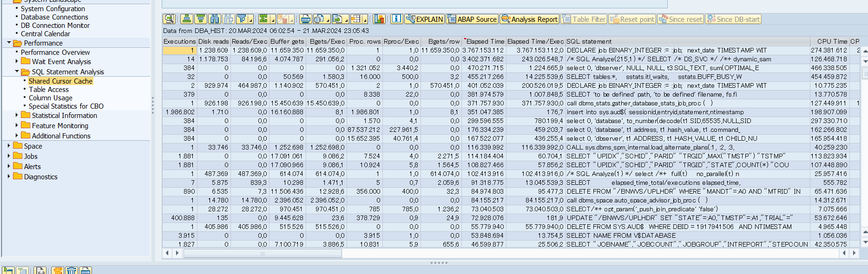The image size is (868, 274).
Task: Open the dropdown arrow beside the export icon
Action: click(x=346, y=20)
